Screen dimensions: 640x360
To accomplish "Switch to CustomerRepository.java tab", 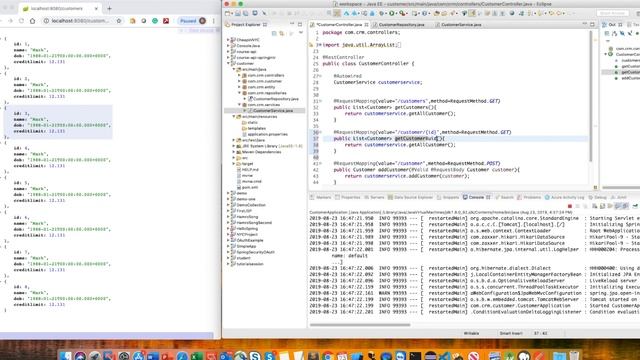I will (401, 24).
